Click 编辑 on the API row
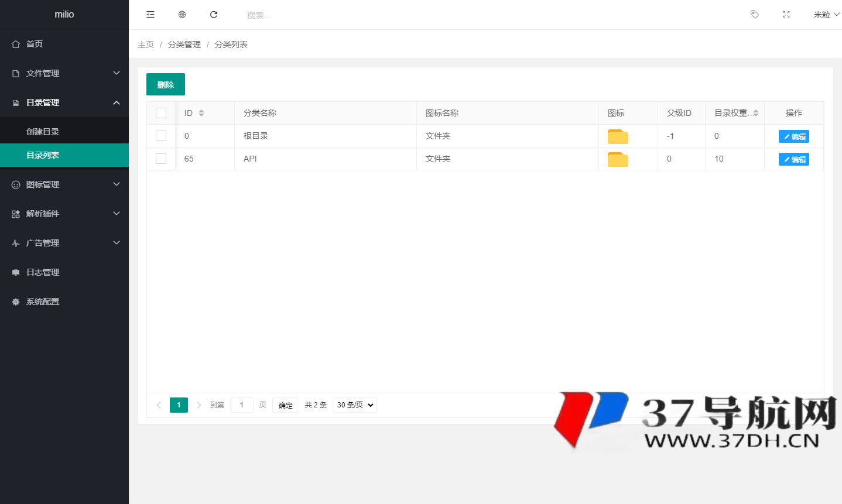Image resolution: width=842 pixels, height=504 pixels. pos(793,159)
